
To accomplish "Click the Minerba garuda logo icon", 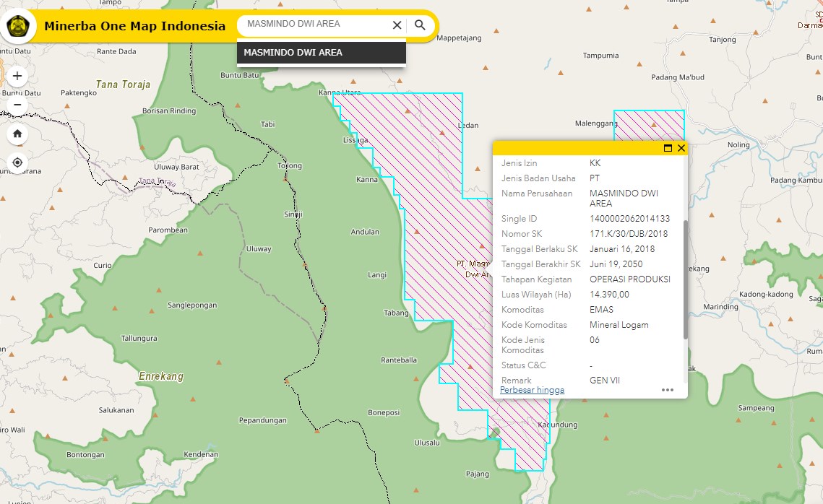I will click(x=18, y=26).
